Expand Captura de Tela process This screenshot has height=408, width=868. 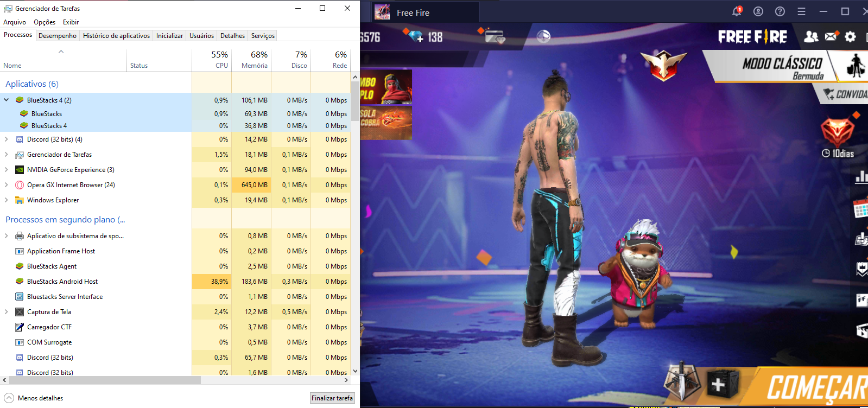(x=7, y=312)
